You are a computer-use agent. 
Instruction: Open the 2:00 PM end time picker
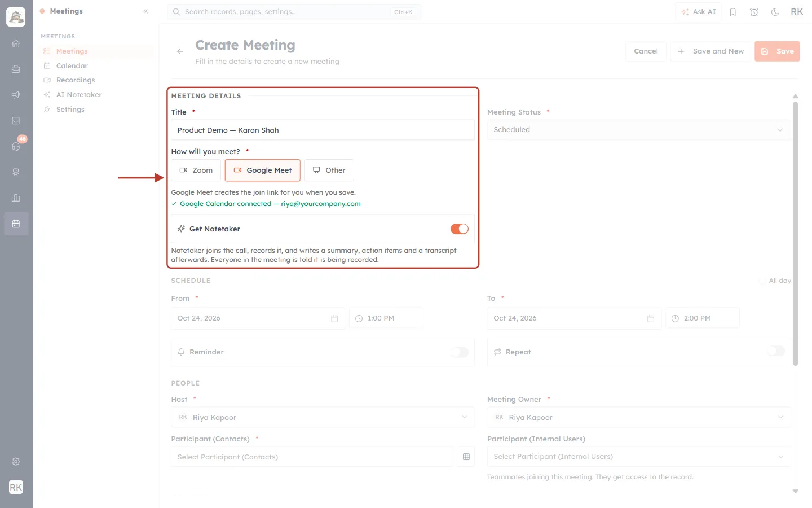(x=703, y=318)
